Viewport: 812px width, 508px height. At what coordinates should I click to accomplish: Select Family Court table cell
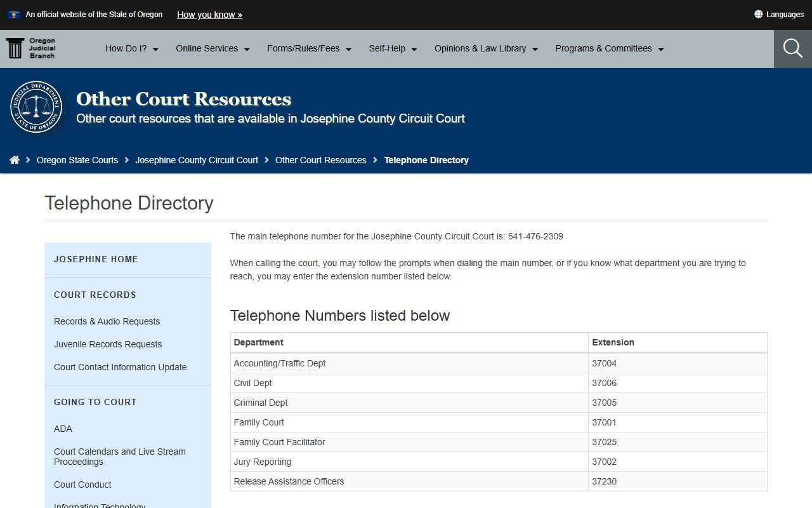[409, 422]
